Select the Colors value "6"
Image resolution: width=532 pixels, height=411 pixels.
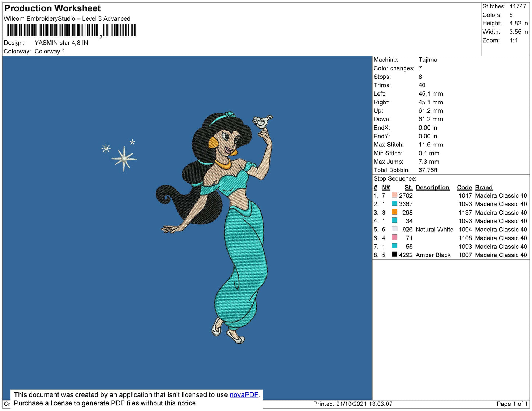click(511, 15)
